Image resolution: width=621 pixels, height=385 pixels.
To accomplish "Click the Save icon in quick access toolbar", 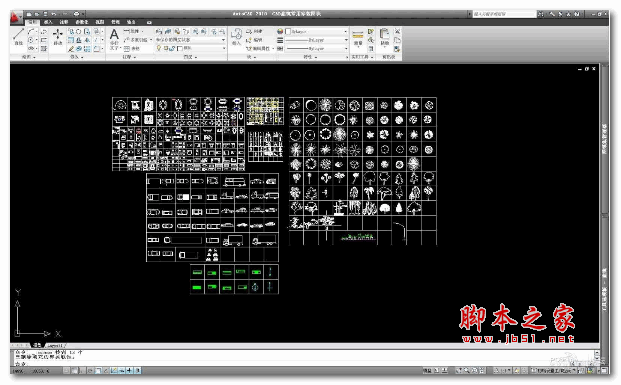I will tap(45, 14).
